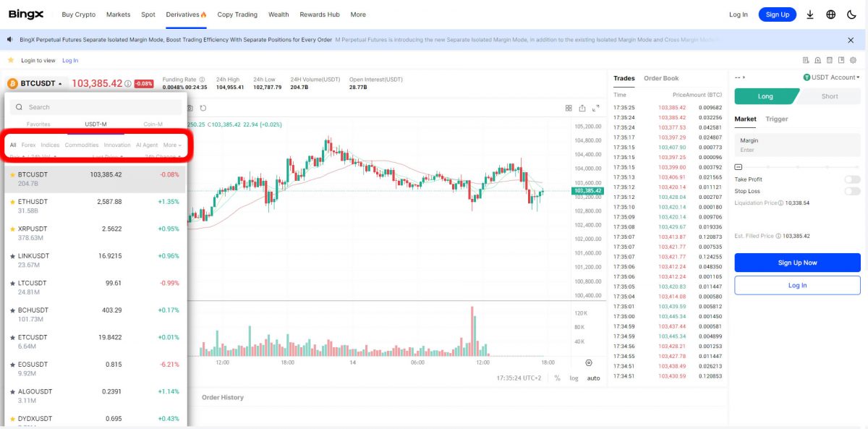
Task: Collapse the BTCUSDT pair selector dropdown
Action: point(38,83)
